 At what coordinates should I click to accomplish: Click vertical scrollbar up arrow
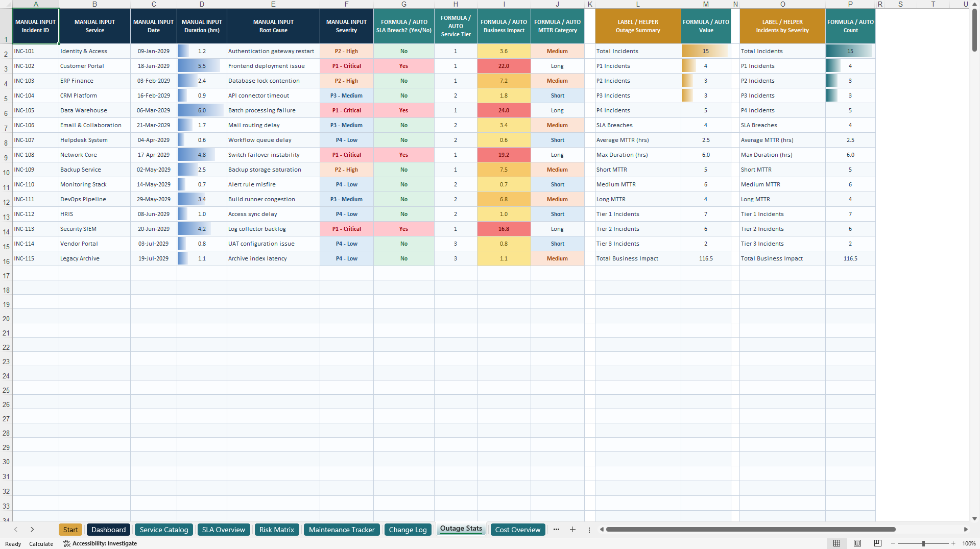pos(974,4)
